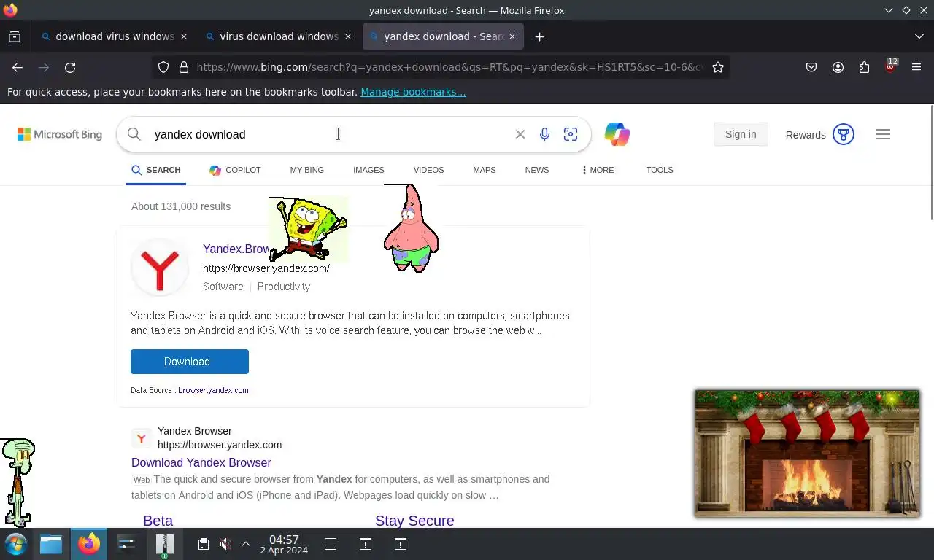Viewport: 934px width, 560px height.
Task: Click the Firefox icon in the taskbar
Action: [89, 544]
